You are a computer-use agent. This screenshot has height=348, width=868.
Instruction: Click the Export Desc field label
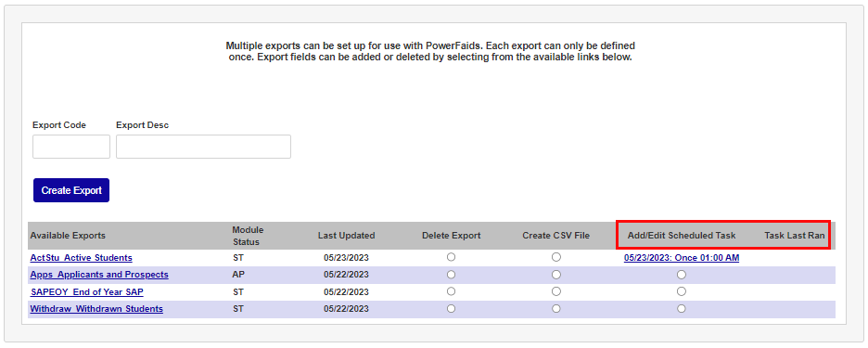click(x=142, y=125)
